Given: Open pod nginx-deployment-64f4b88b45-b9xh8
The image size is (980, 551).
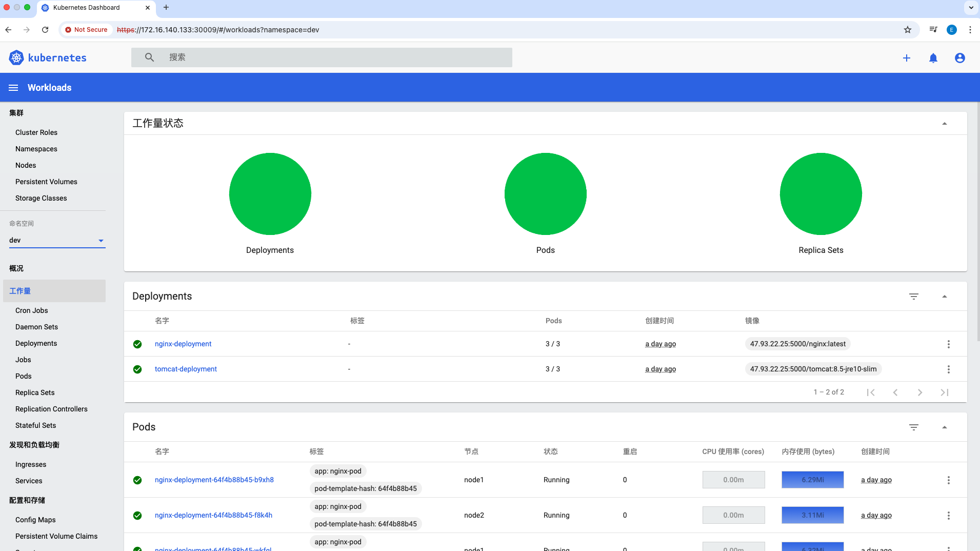Looking at the screenshot, I should click(214, 480).
